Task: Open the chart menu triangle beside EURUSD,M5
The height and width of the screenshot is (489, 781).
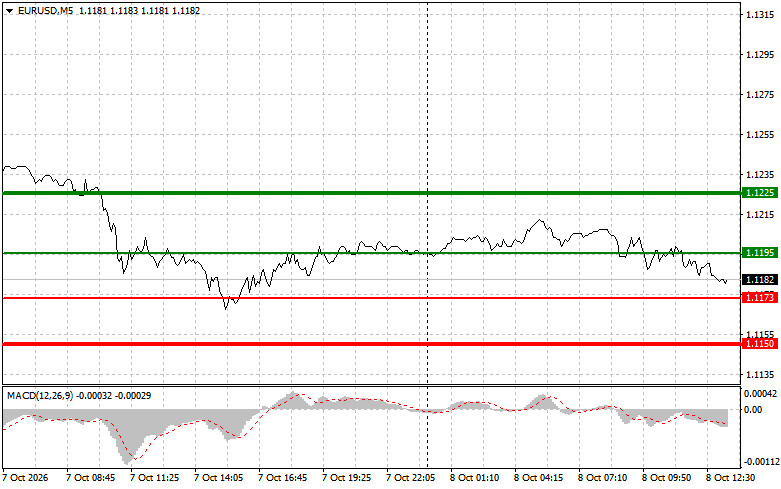Action: (9, 11)
